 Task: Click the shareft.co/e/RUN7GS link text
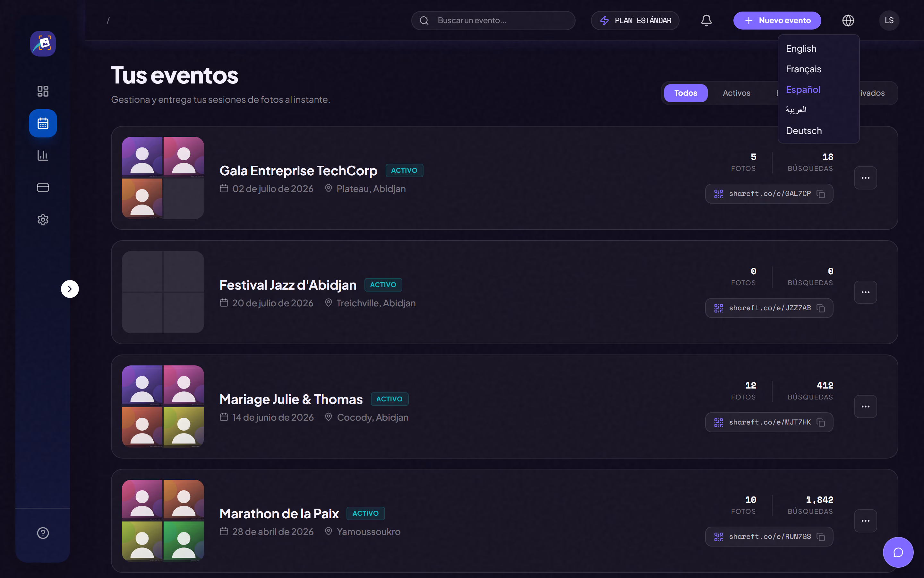tap(770, 537)
